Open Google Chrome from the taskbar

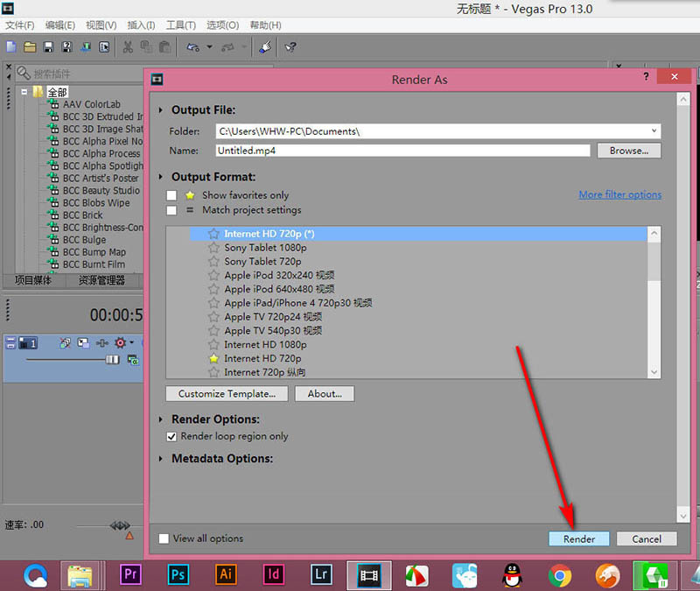coord(560,575)
